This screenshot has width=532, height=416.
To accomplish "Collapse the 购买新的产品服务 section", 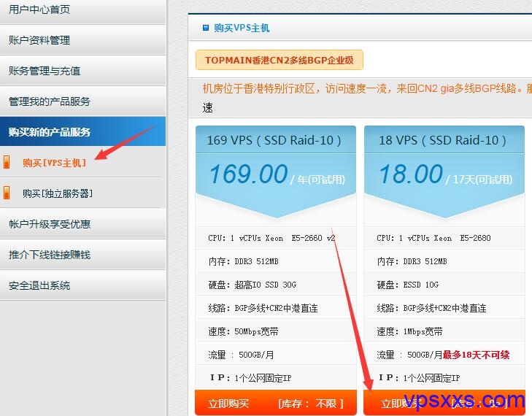I will (50, 132).
